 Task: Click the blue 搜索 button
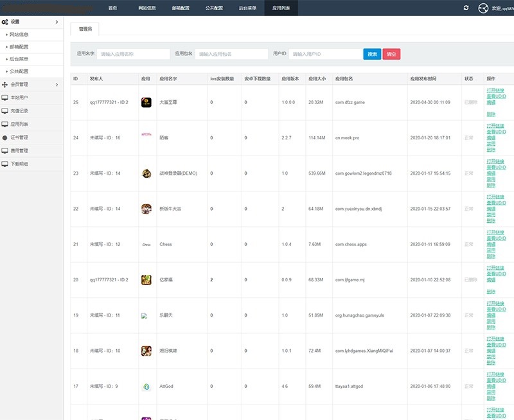coord(372,54)
